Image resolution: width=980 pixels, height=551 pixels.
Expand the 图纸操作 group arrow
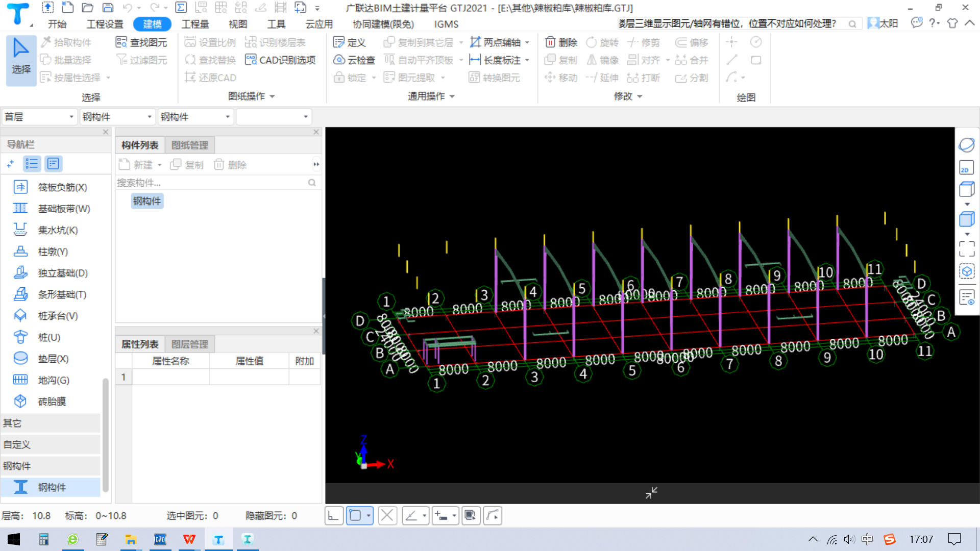coord(272,96)
